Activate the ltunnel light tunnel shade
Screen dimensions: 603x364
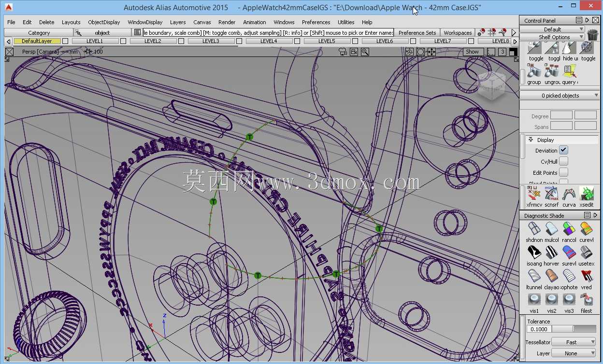pos(534,276)
